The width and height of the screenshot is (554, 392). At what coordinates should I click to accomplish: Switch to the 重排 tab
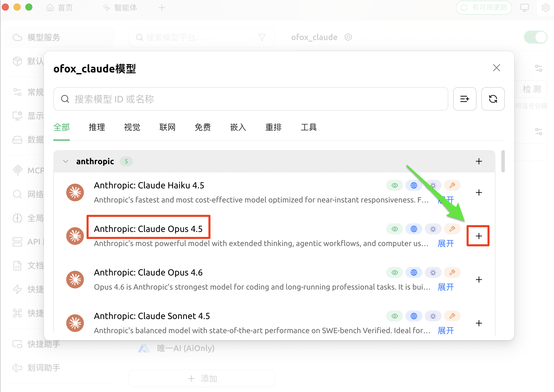click(273, 127)
